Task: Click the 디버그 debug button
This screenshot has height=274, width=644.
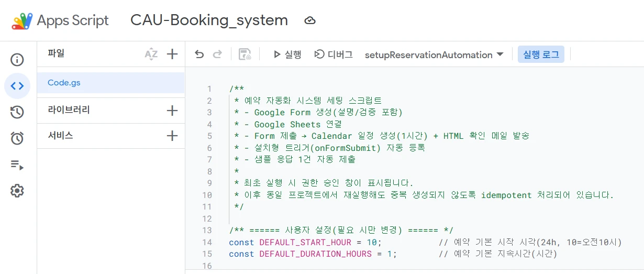Action: coord(333,54)
